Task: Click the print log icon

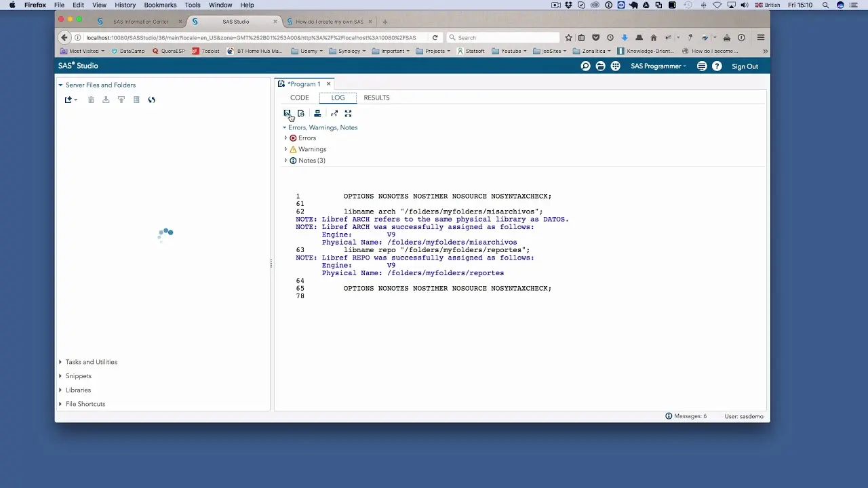Action: coord(317,113)
